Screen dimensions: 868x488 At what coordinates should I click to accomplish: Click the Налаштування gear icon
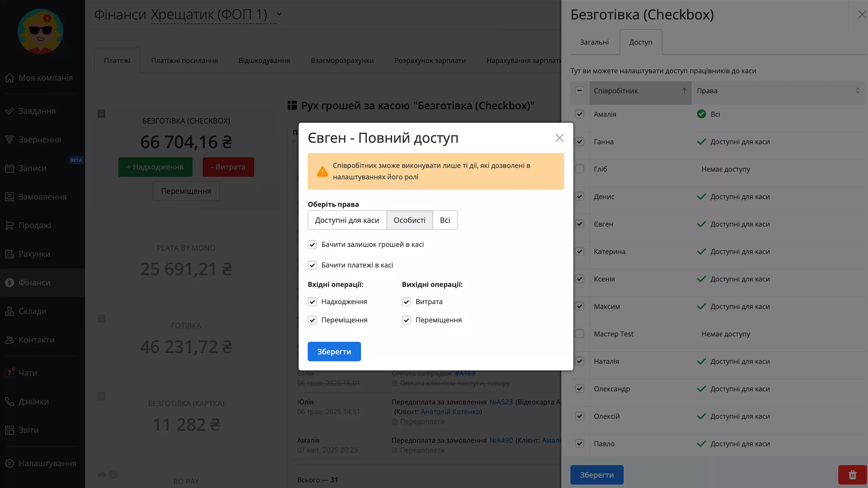pos(9,463)
